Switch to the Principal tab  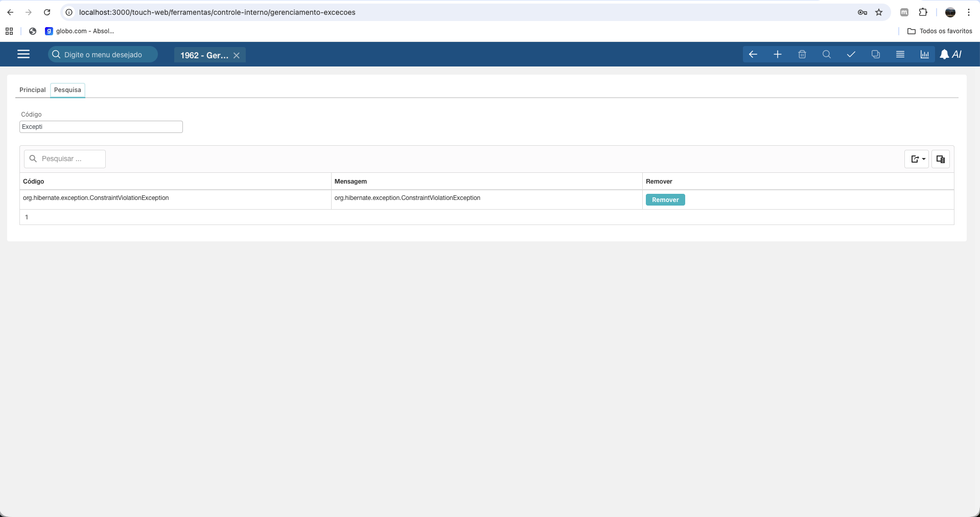tap(32, 90)
